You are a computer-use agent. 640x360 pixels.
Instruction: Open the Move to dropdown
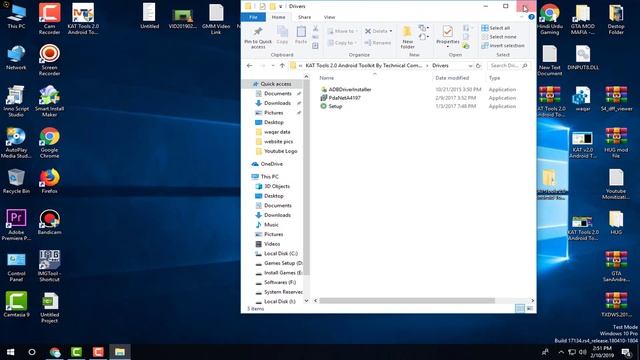click(x=342, y=31)
